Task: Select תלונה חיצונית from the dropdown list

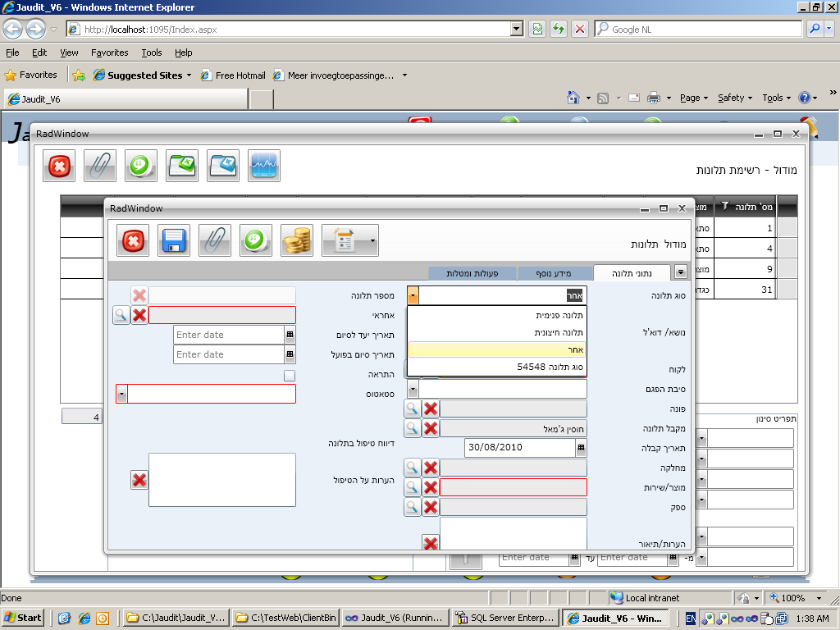Action: pyautogui.click(x=496, y=333)
